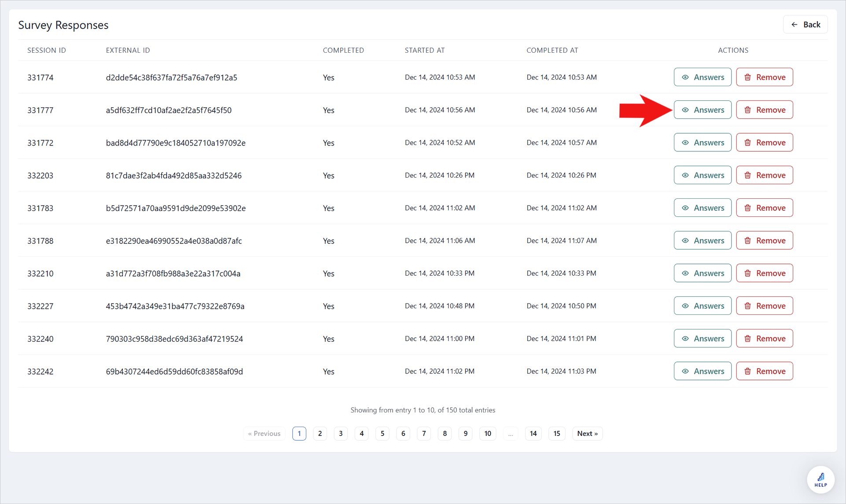Jump to page 3
Screen dimensions: 846x504
tap(341, 434)
